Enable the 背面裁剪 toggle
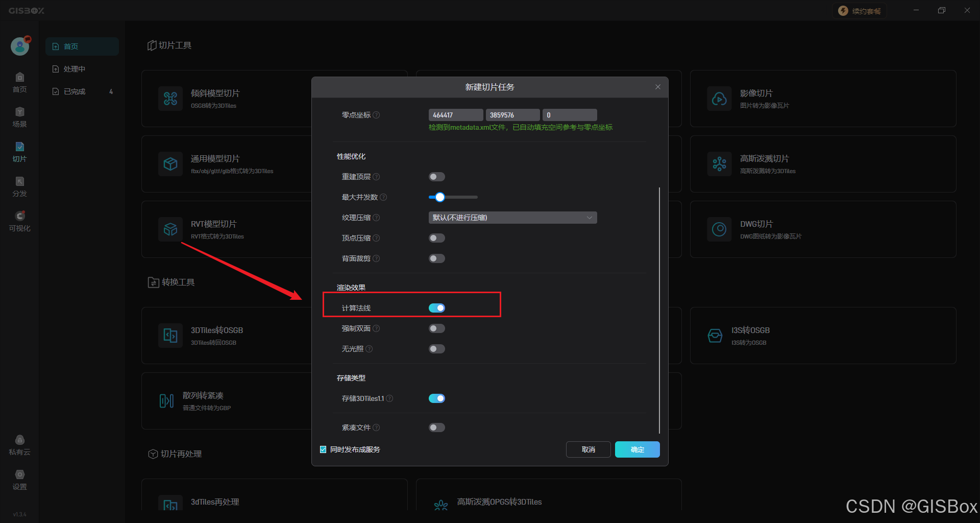This screenshot has width=980, height=523. 437,258
